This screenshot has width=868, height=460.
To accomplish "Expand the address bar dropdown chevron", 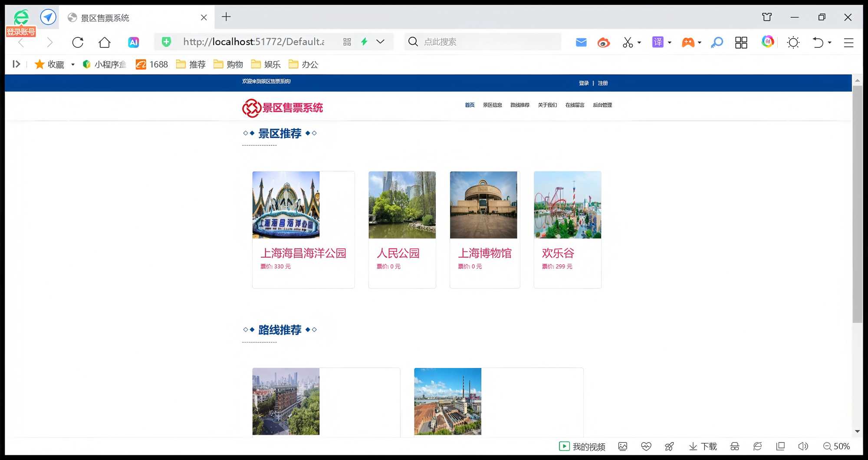I will click(380, 42).
